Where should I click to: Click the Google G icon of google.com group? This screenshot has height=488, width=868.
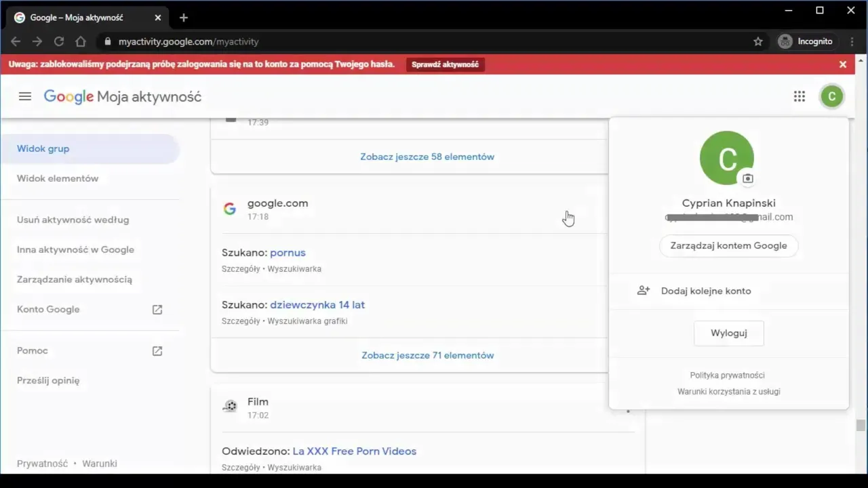pos(230,209)
